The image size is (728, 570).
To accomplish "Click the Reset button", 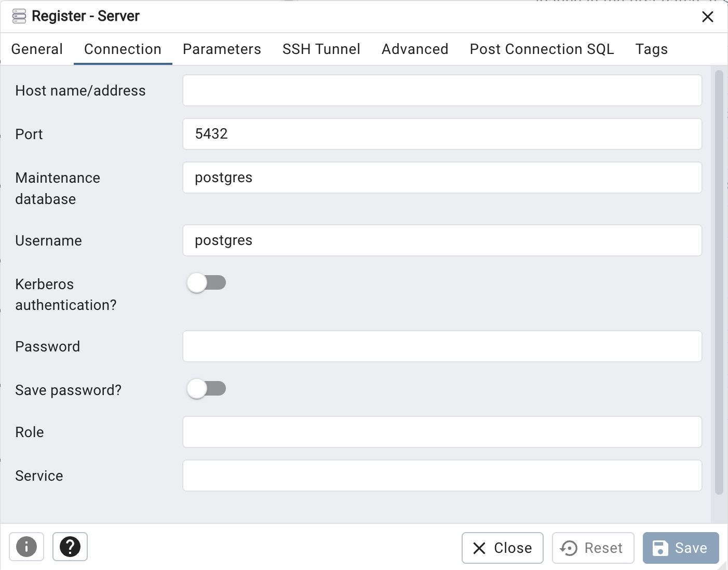I will point(592,548).
